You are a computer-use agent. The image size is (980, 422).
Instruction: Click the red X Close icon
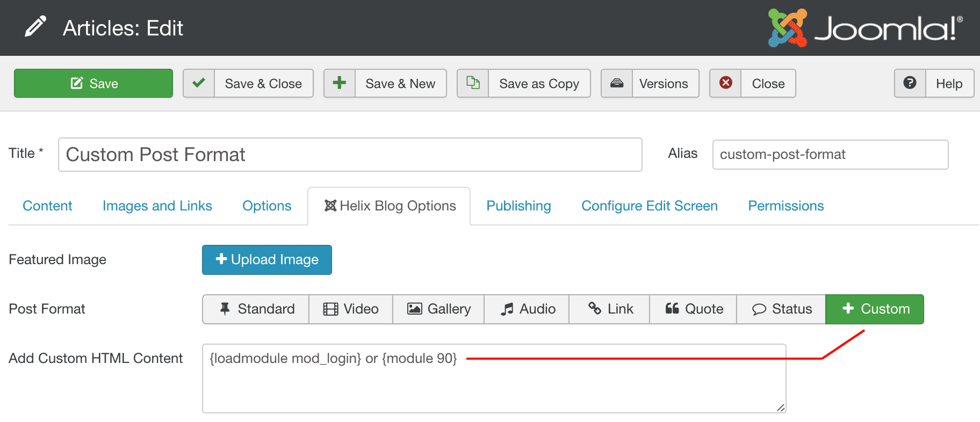point(725,83)
